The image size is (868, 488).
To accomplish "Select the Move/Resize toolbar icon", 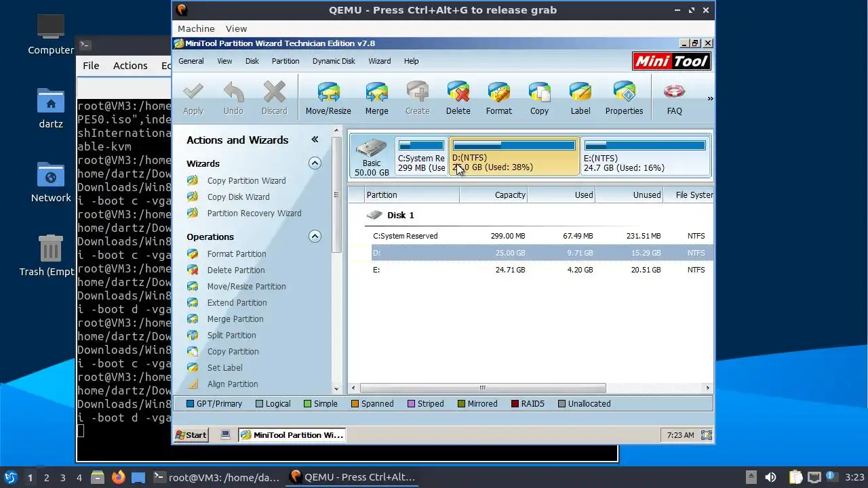I will pyautogui.click(x=328, y=91).
